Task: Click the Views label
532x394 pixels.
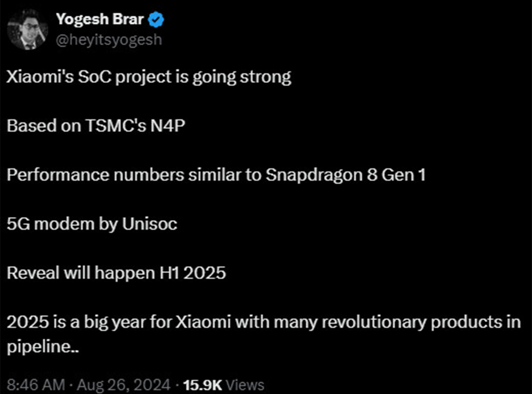Action: click(x=247, y=385)
